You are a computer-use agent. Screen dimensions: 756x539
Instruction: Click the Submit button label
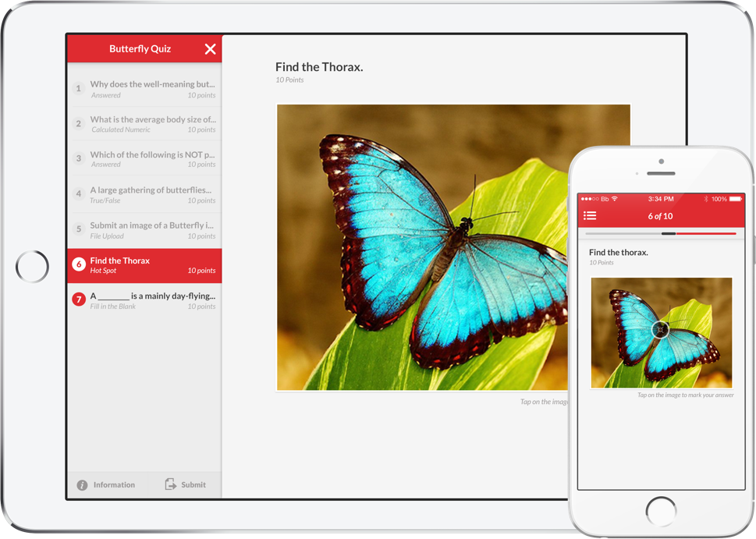193,485
